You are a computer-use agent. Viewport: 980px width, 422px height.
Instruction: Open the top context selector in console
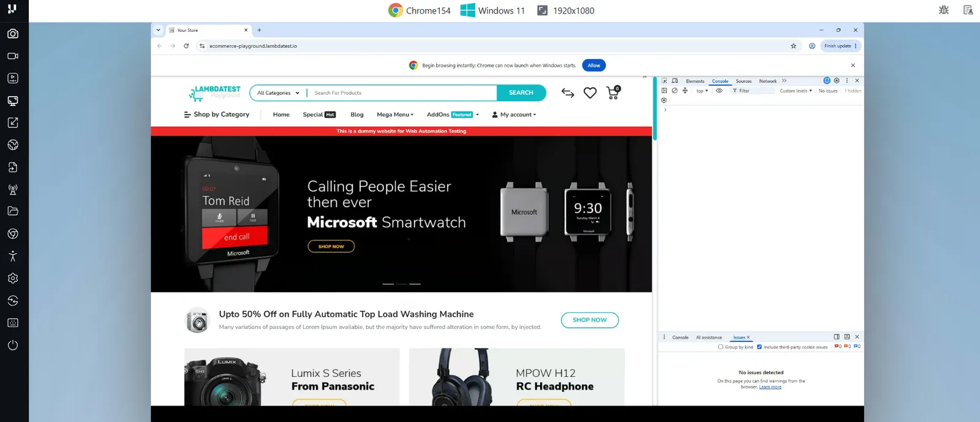[x=702, y=91]
